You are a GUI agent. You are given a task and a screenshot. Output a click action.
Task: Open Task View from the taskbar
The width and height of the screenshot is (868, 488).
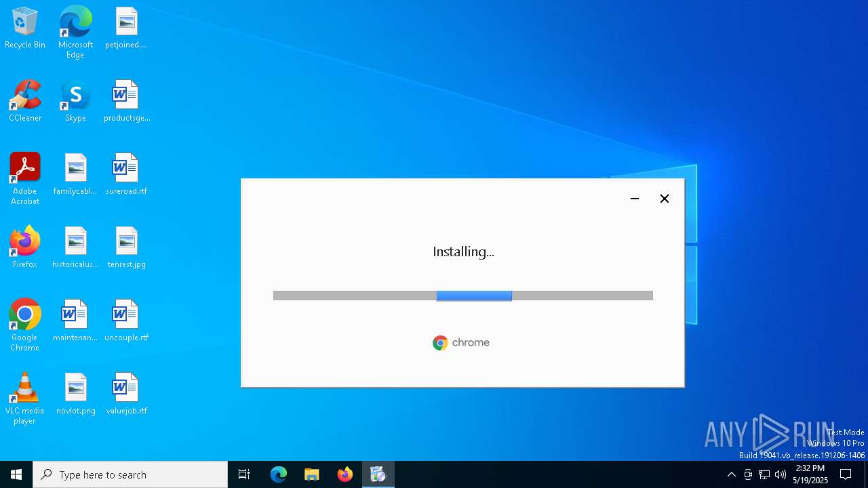tap(244, 474)
